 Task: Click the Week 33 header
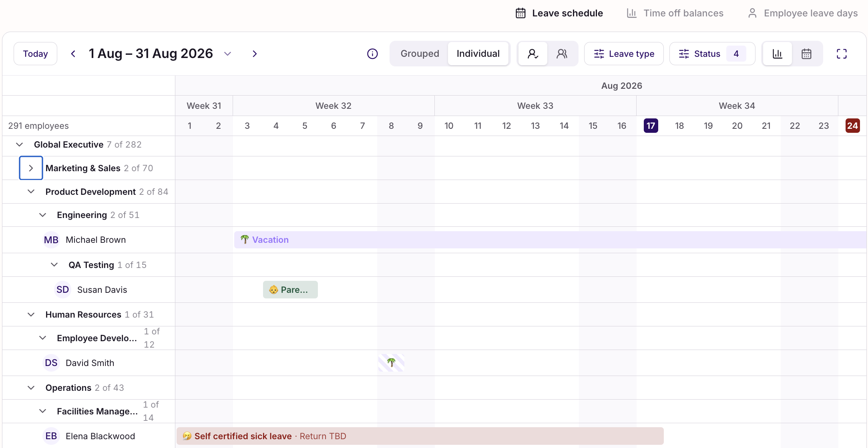click(x=535, y=106)
